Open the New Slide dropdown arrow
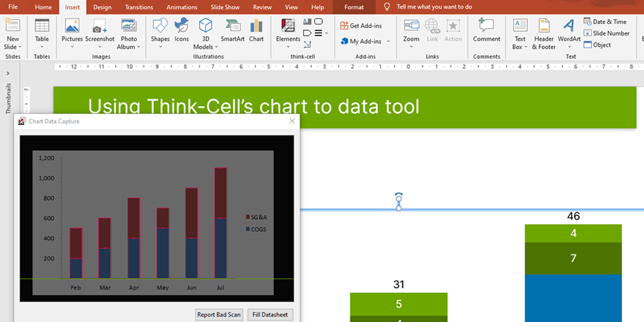This screenshot has width=644, height=322. (20, 47)
